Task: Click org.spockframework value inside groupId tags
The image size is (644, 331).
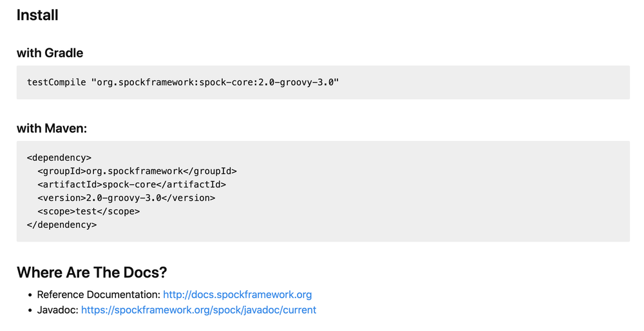Action: coord(135,171)
